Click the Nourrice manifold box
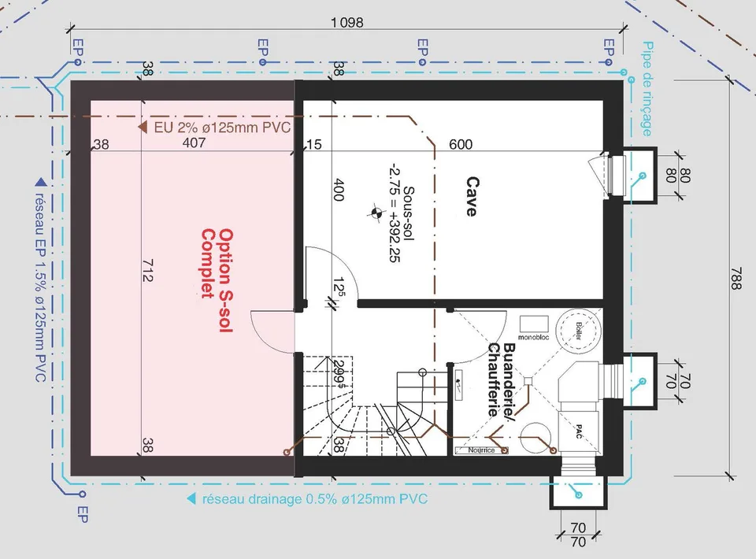This screenshot has height=559, width=756. point(481,450)
